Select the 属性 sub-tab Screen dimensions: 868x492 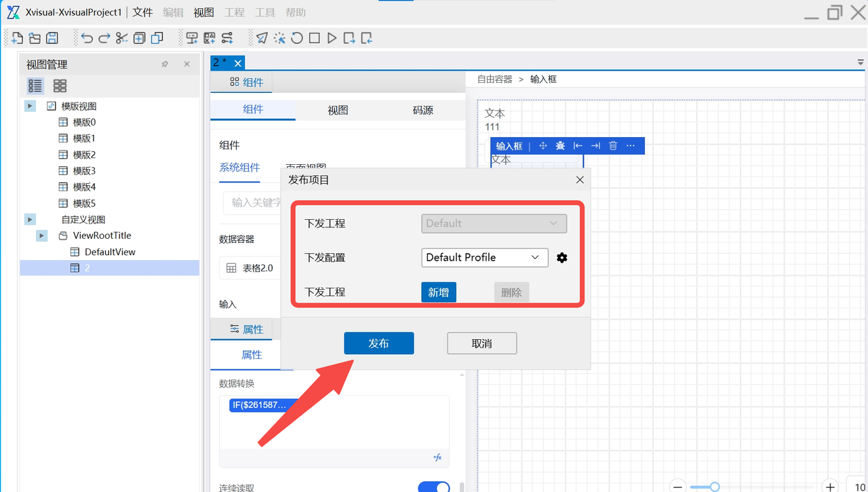point(252,355)
